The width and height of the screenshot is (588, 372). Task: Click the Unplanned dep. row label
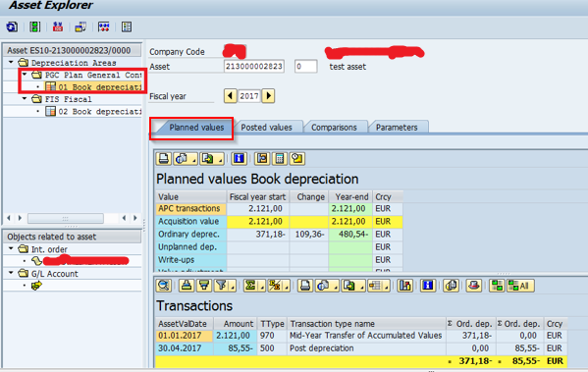tap(190, 246)
